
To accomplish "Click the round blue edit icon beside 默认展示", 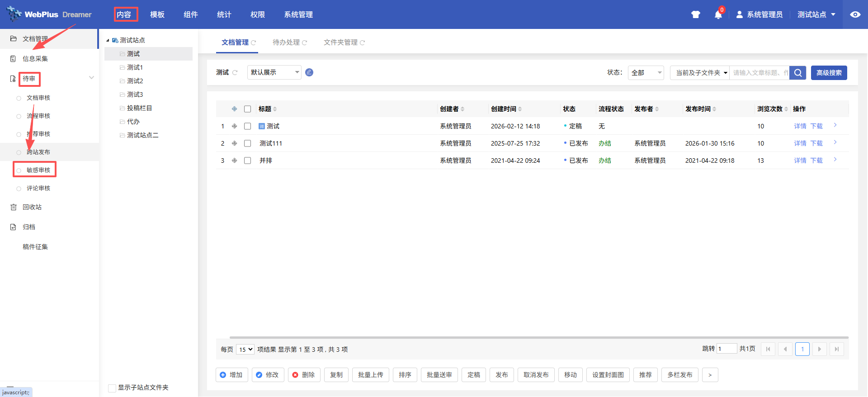I will (309, 72).
